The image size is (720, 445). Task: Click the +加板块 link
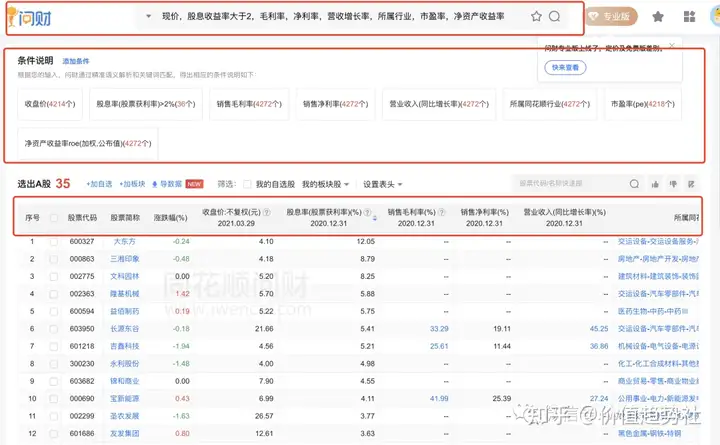[132, 184]
